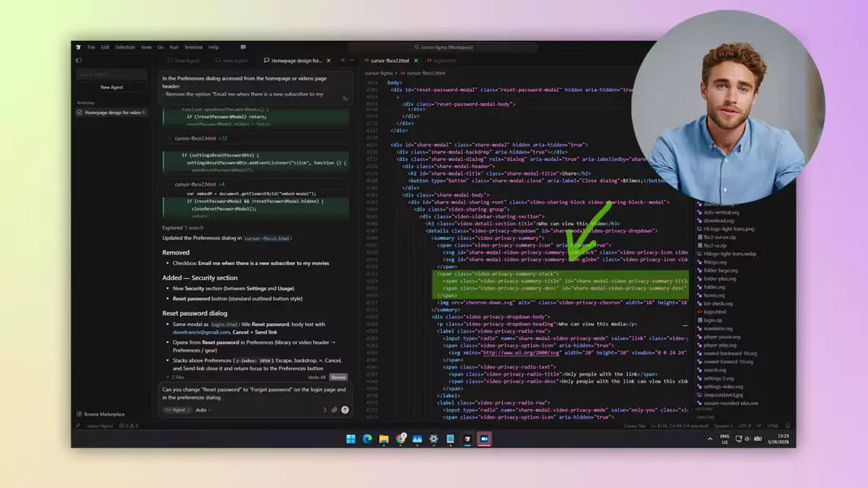Click errors and warnings count in status bar
The width and height of the screenshot is (868, 488).
129,426
